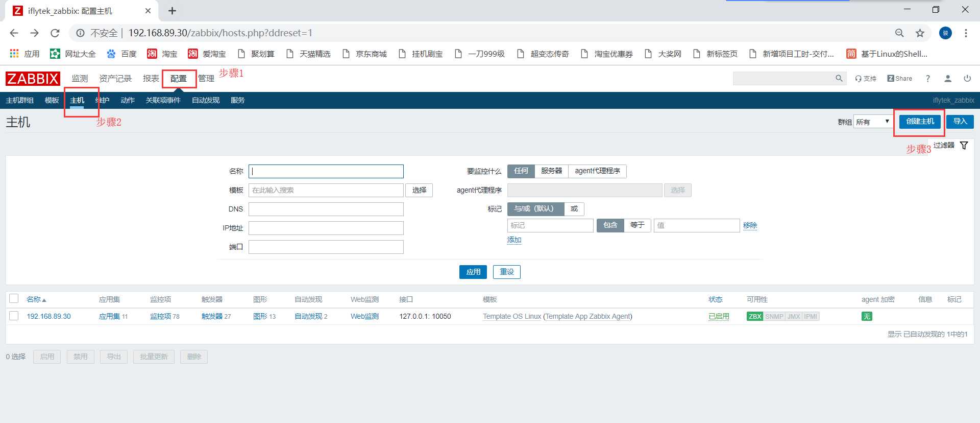Switch to 主机 submenu
Image resolution: width=980 pixels, height=423 pixels.
(x=77, y=100)
